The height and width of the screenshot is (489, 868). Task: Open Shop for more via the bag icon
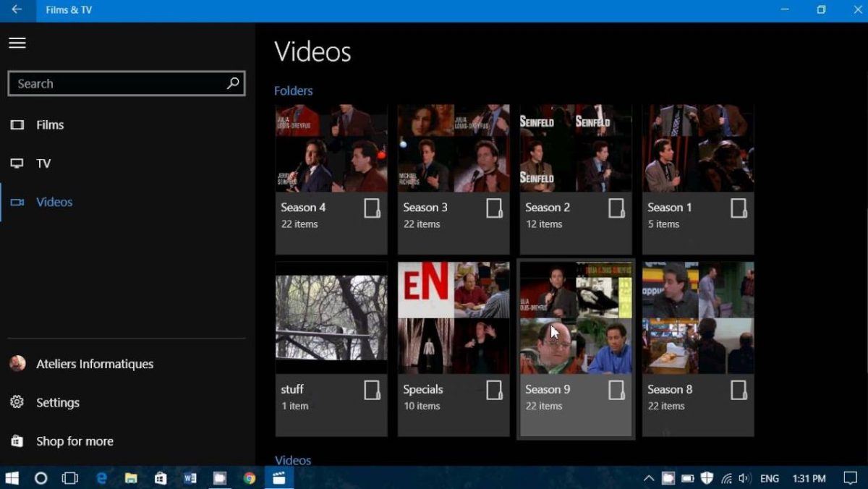pos(16,441)
